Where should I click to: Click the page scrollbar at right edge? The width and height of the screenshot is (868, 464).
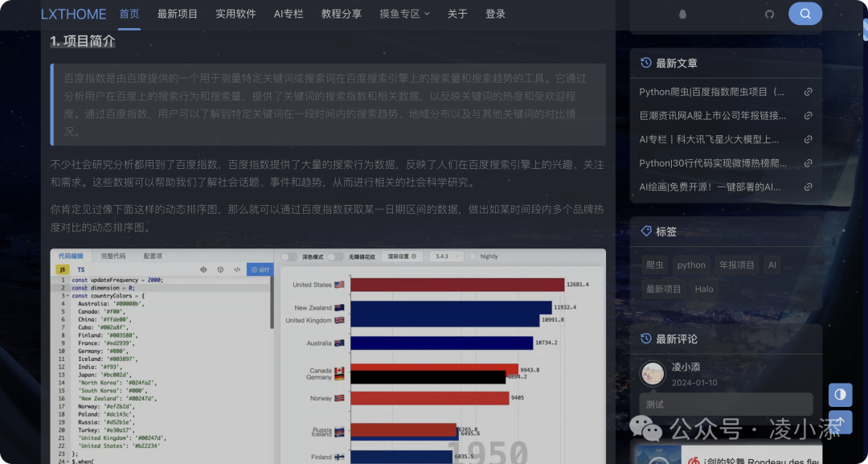(x=865, y=31)
